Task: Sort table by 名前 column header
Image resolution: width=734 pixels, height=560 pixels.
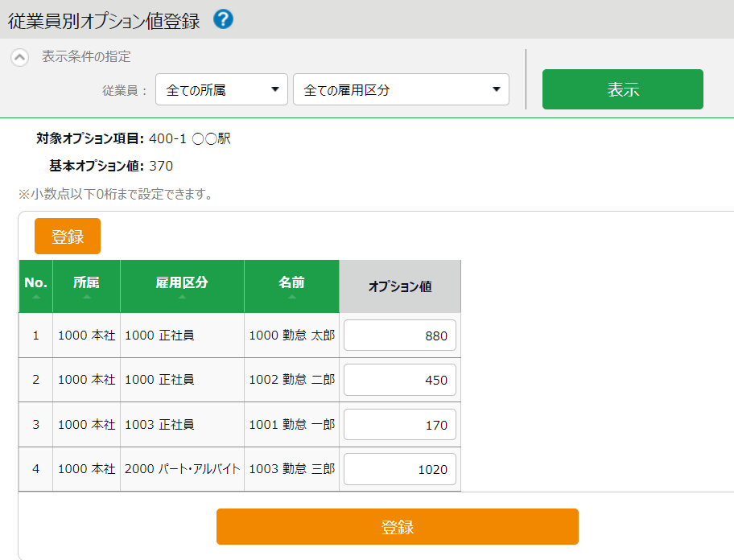Action: coord(291,286)
